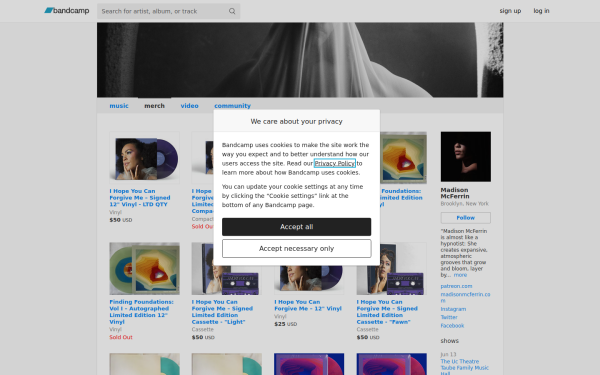This screenshot has width=600, height=375.
Task: Visit the madisonmcferrin.com link
Action: [465, 297]
